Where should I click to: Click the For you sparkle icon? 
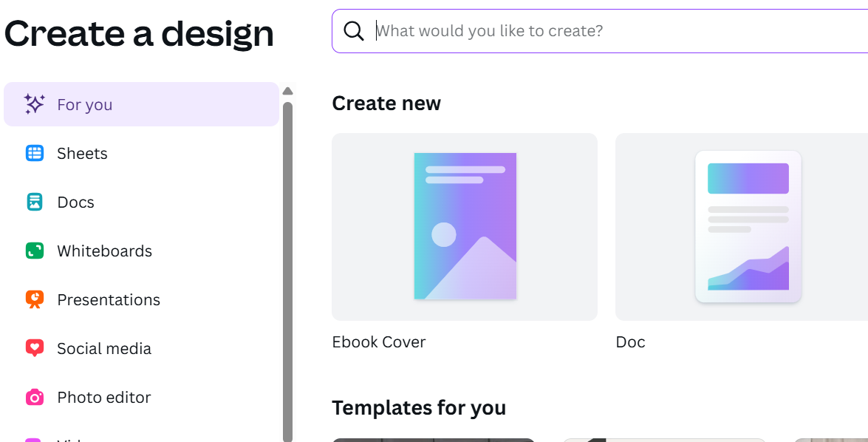(x=34, y=104)
